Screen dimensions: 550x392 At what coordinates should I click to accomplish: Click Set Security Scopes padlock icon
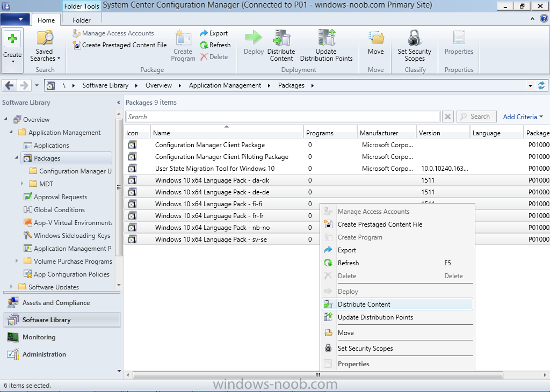coord(414,38)
